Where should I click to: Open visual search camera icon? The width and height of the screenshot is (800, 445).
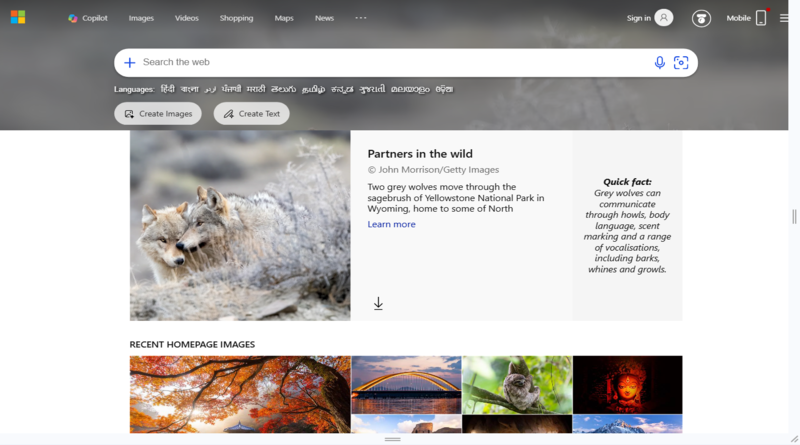pyautogui.click(x=681, y=62)
